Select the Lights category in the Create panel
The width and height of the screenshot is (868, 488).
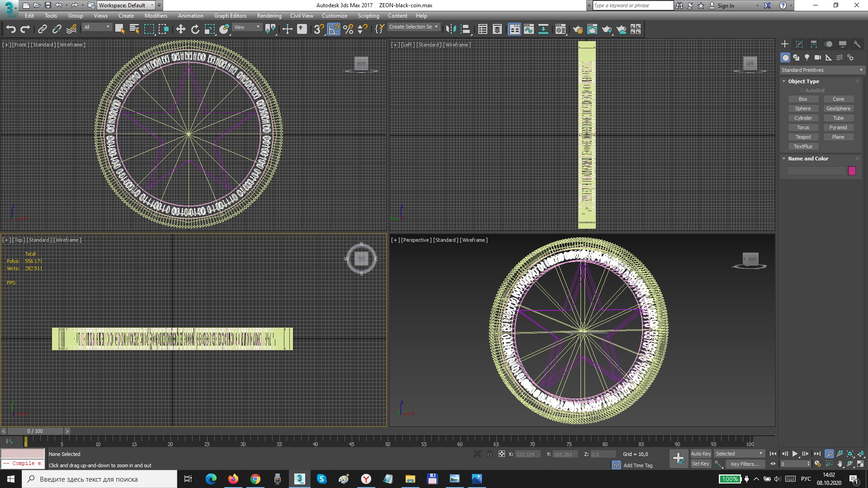click(x=807, y=57)
